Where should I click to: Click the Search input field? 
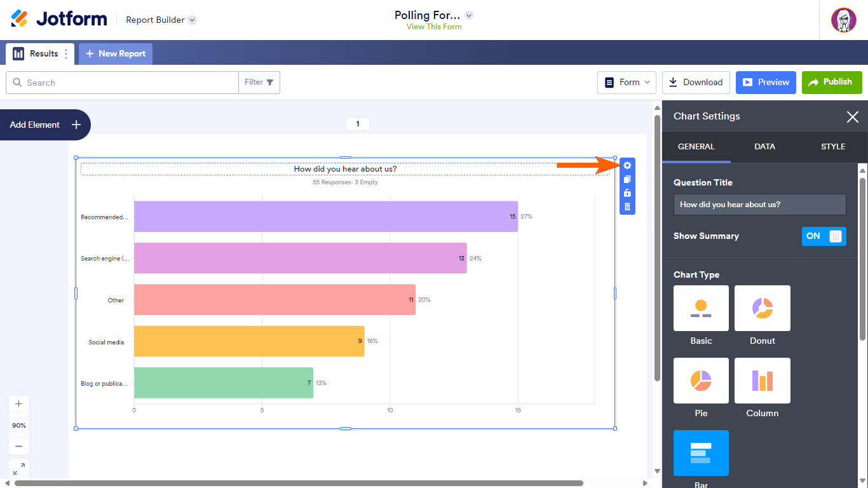pos(122,83)
